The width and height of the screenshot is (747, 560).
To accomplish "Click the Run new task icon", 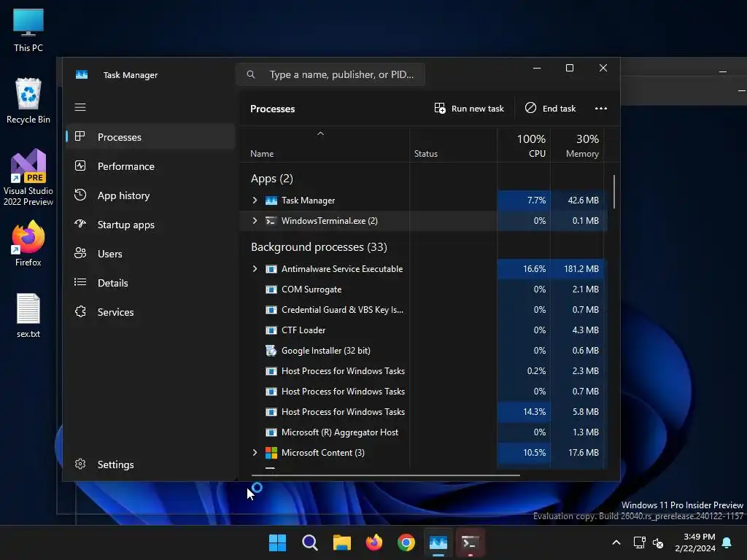I will tap(440, 108).
